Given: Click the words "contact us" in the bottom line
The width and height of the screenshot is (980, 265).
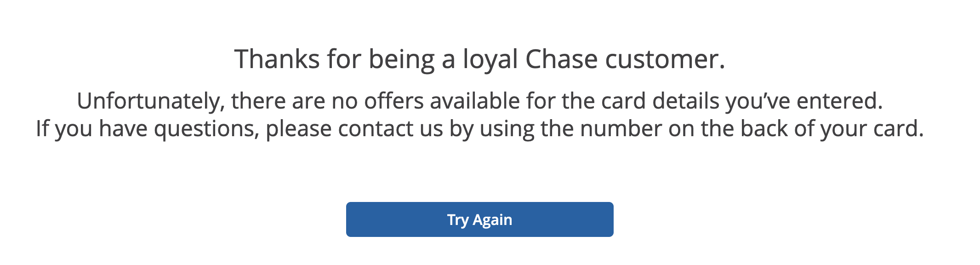Looking at the screenshot, I should pyautogui.click(x=390, y=129).
